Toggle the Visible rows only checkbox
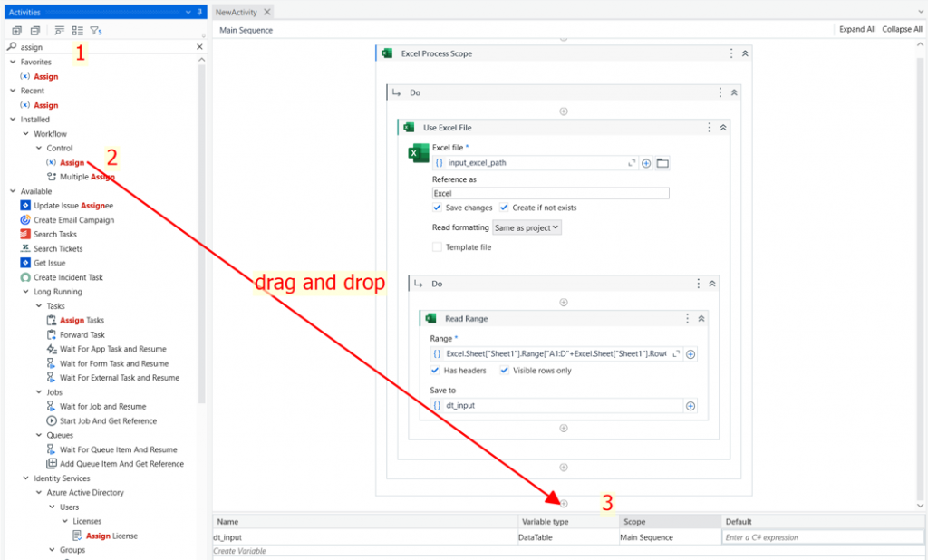This screenshot has height=560, width=928. point(504,370)
